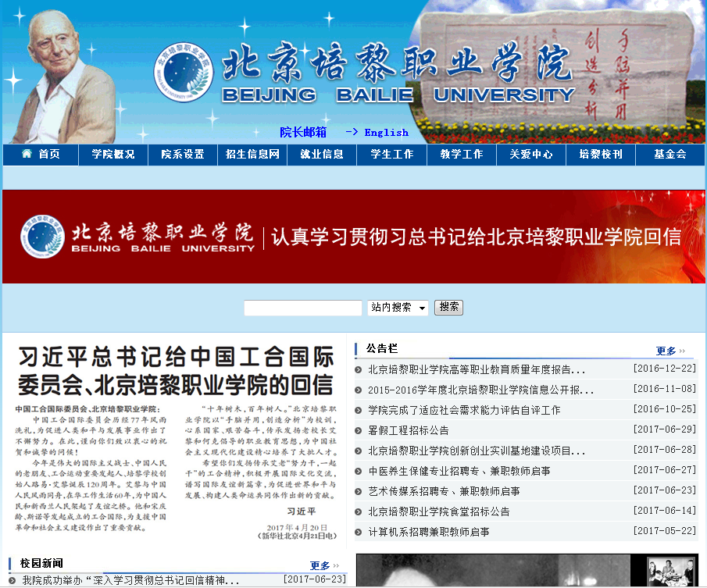This screenshot has width=707, height=588.
Task: Open the Xi Jinping reply letter image
Action: (x=176, y=441)
